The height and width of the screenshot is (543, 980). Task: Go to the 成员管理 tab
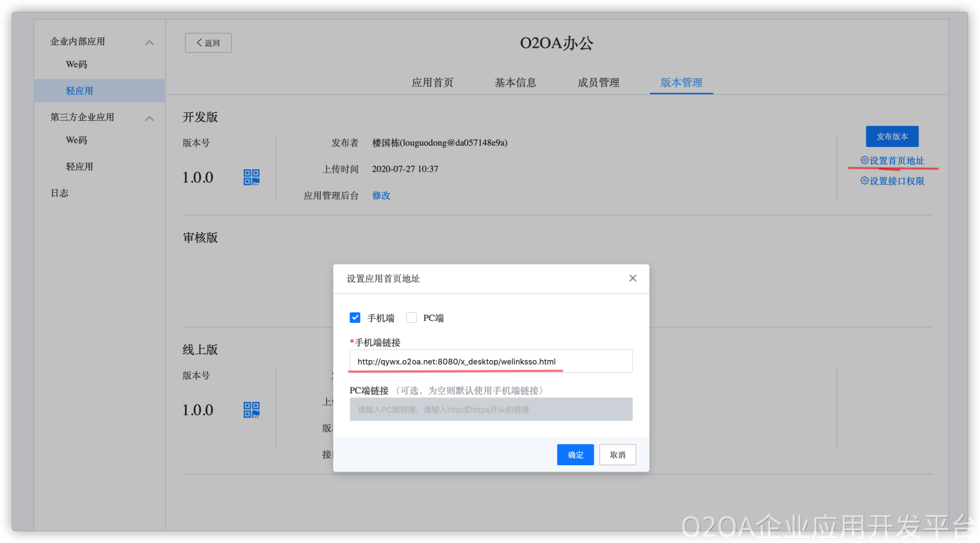click(598, 82)
